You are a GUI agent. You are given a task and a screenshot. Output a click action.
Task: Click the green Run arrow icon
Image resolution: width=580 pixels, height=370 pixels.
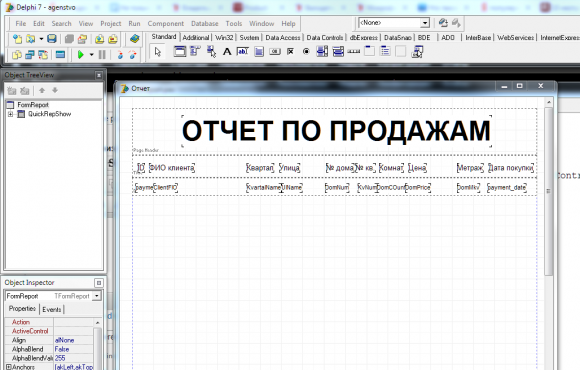click(x=80, y=55)
